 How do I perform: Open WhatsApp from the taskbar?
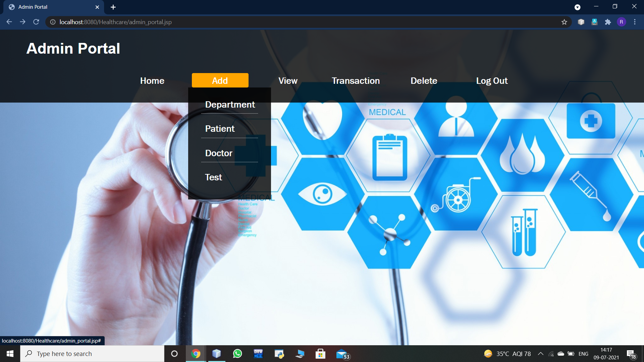[237, 354]
